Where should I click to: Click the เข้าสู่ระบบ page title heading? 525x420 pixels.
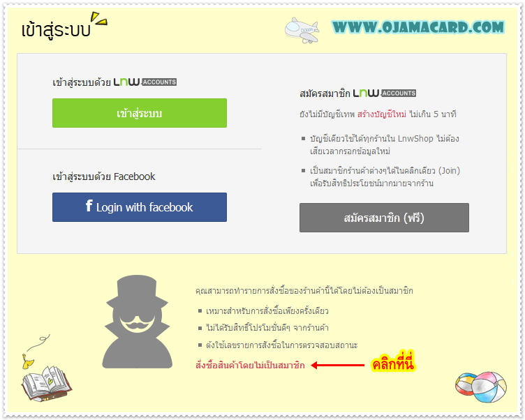(56, 29)
